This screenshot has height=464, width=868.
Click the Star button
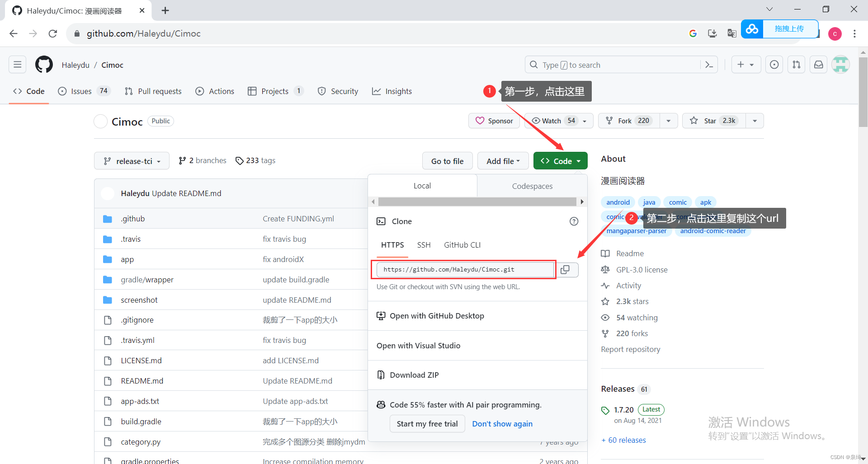(x=714, y=121)
